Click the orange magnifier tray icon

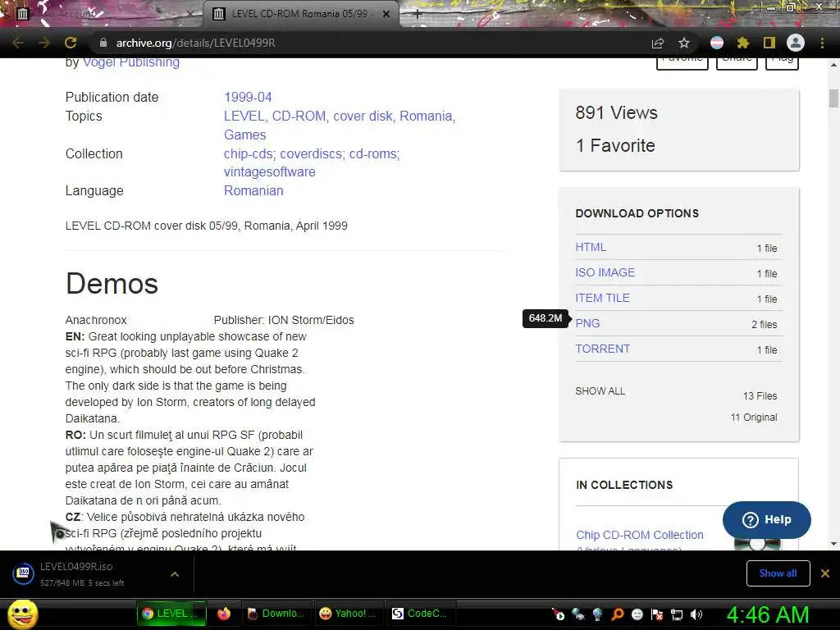(x=618, y=614)
